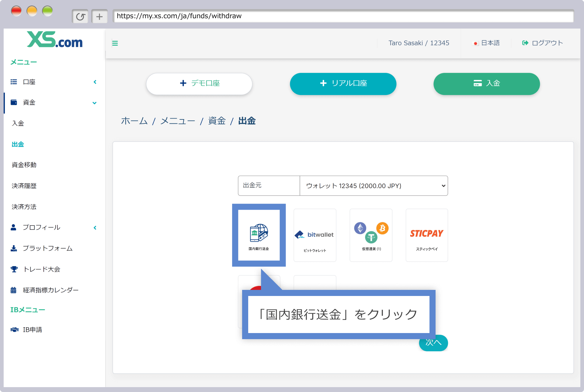
Task: Click the Taro Sasaki / 12345 account name
Action: (419, 43)
